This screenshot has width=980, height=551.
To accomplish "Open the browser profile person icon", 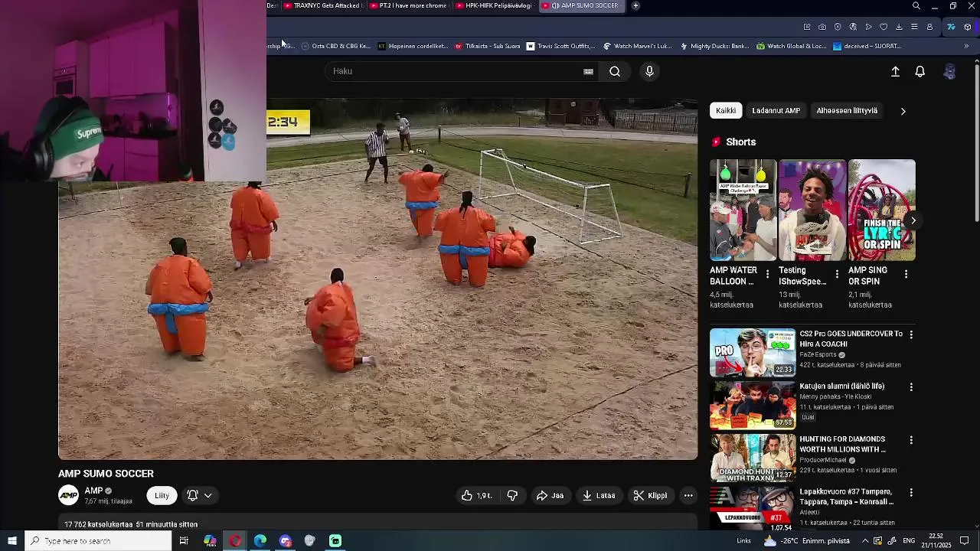I will click(x=929, y=27).
